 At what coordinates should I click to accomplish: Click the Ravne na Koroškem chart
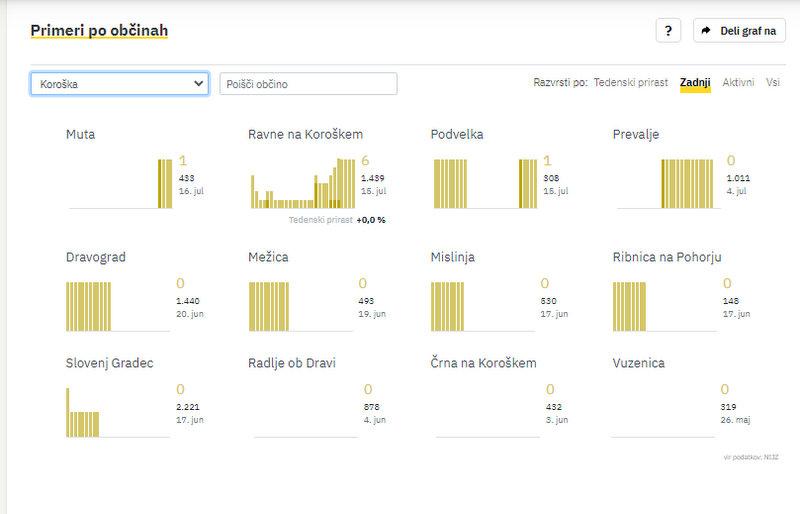[x=302, y=184]
